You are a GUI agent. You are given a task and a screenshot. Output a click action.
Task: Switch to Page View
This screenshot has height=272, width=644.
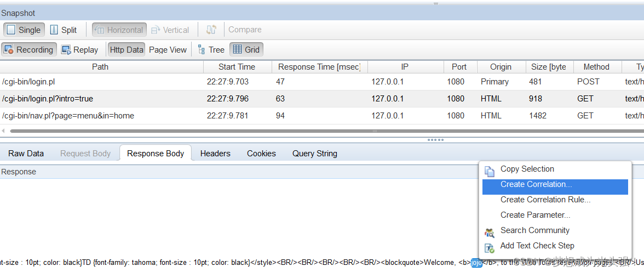pos(168,50)
